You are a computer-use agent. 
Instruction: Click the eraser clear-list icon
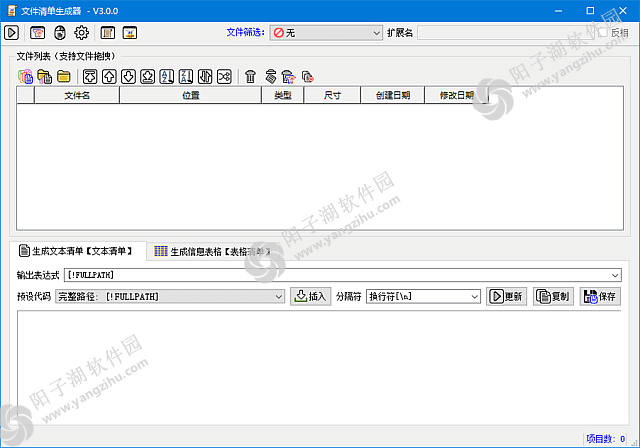click(x=270, y=76)
